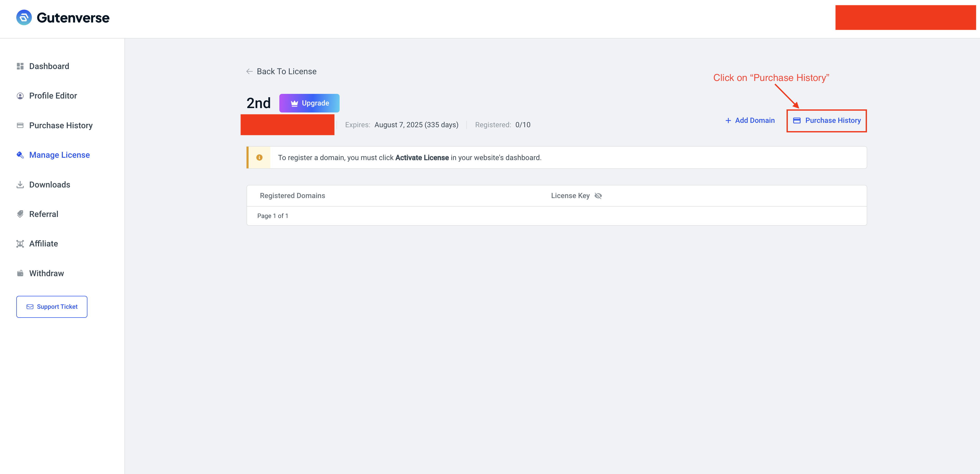Viewport: 980px width, 474px height.
Task: Open the Dashboard sidebar item
Action: tap(49, 66)
